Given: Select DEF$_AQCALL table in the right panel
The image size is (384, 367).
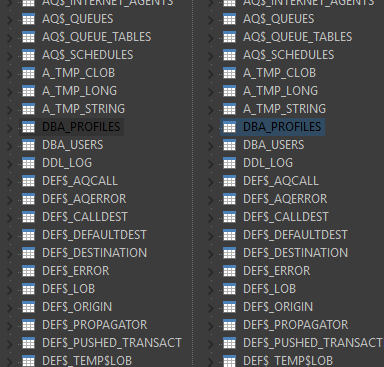Looking at the screenshot, I should (281, 181).
